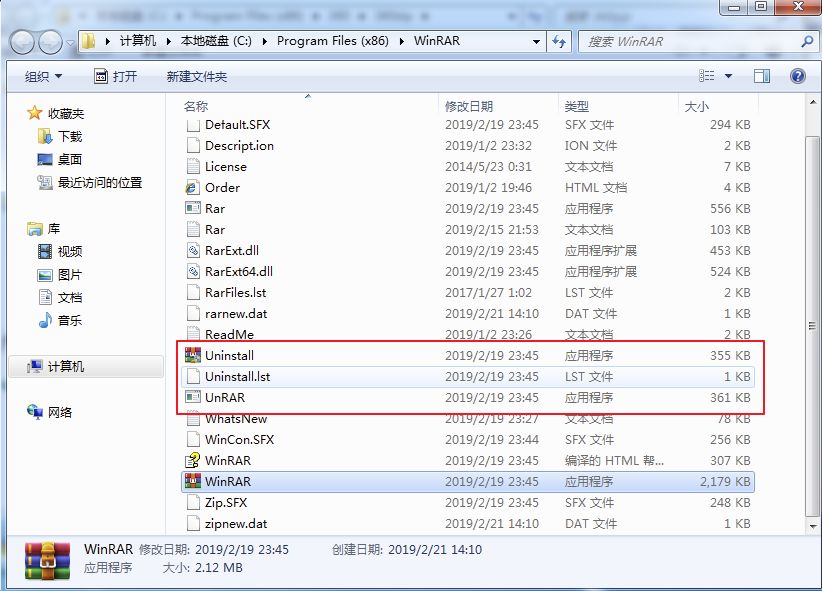Select 库 libraries group
Screen dimensions: 822x591
pos(43,229)
